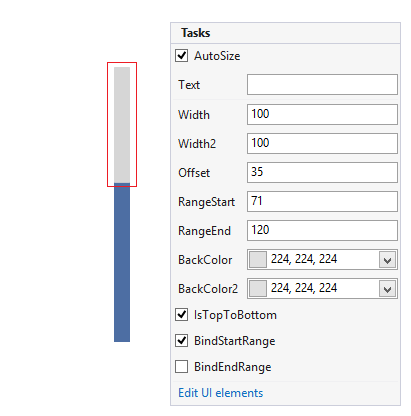Click the blue portion of the vertical bar
411x416 pixels.
click(x=122, y=262)
